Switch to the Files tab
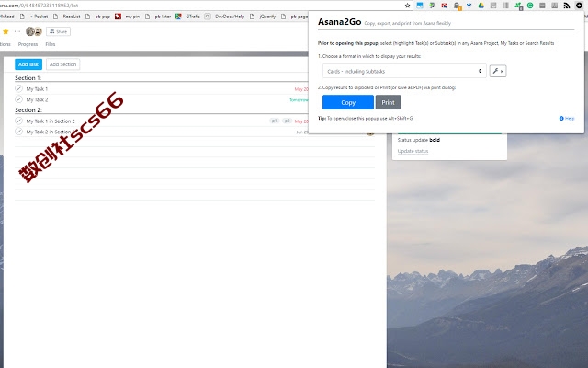The width and height of the screenshot is (588, 368). tap(51, 44)
